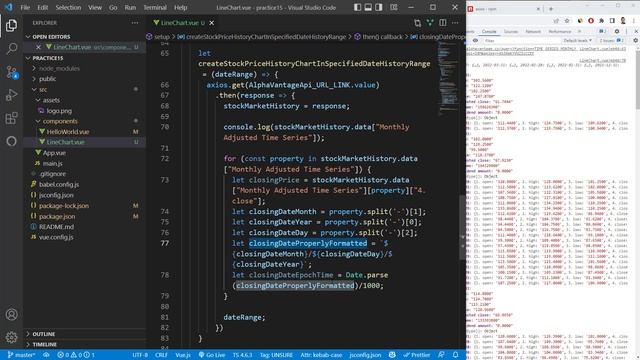Viewport: 640px width, 360px height.
Task: Open the Explorer view in activity bar
Action: coord(11,25)
